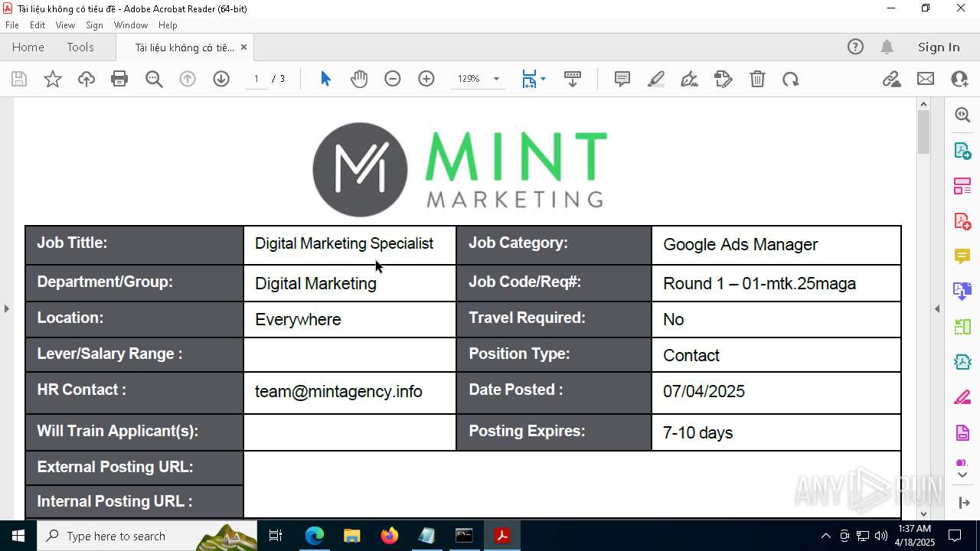Open the yellow Comment tool in right panel

(962, 256)
